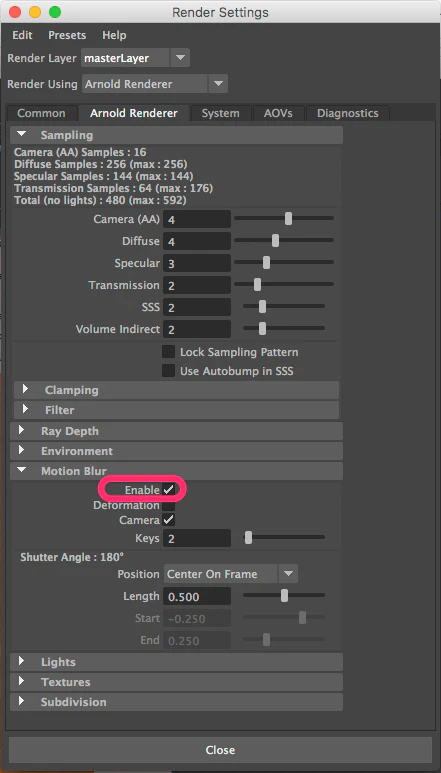Click the Camera (AA) slider handle
441x773 pixels.
288,218
